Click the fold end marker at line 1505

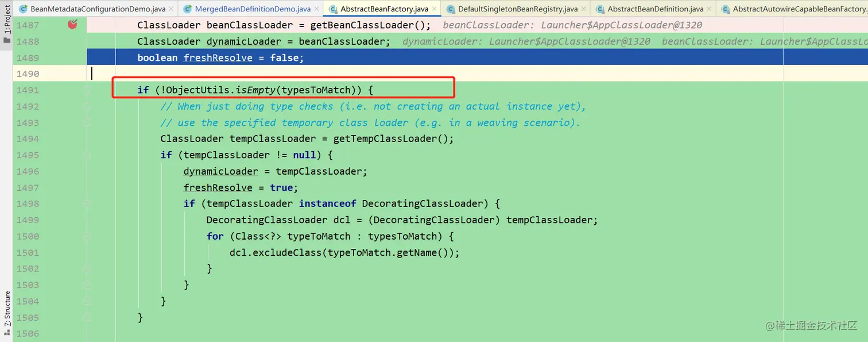coord(87,317)
